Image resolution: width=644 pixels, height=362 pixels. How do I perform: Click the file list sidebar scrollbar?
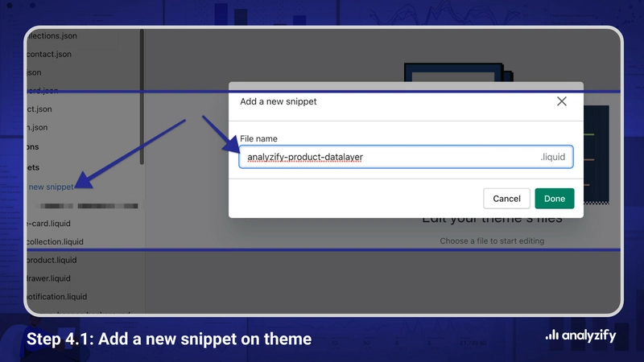point(142,97)
